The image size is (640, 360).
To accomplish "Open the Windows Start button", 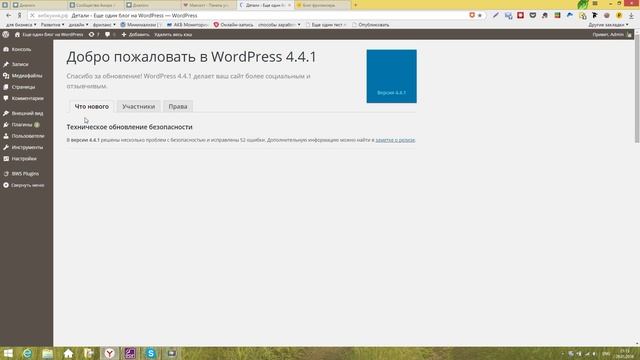I will tap(8, 353).
